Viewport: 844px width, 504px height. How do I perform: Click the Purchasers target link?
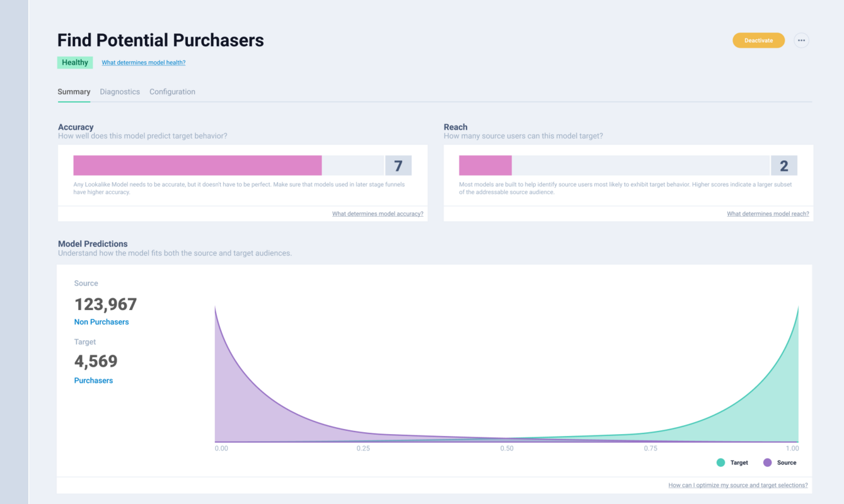click(x=93, y=380)
